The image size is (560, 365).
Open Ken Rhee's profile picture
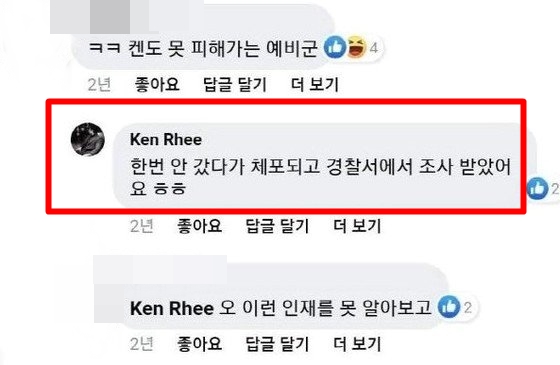(88, 139)
